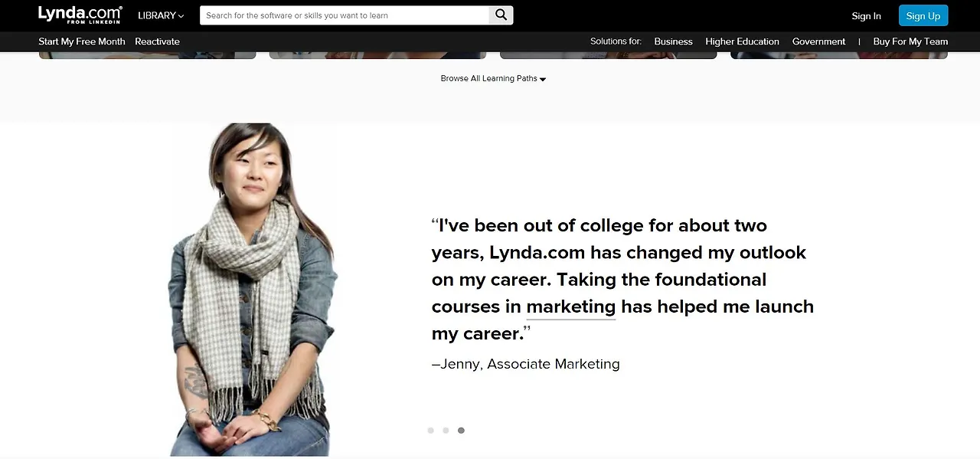Click the magnifying glass search button
The image size is (980, 459).
pos(501,15)
